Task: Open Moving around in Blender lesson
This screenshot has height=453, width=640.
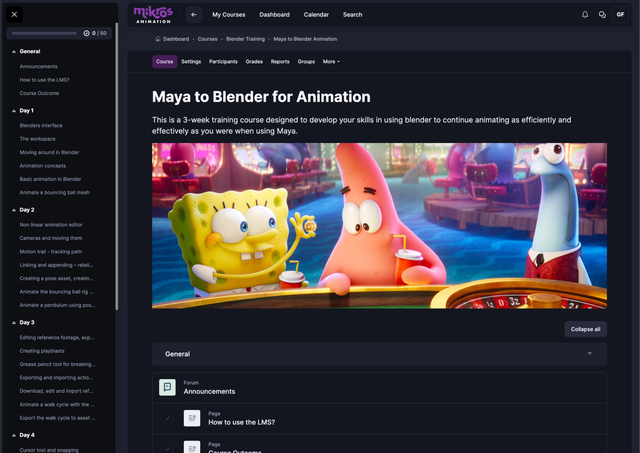Action: pyautogui.click(x=49, y=153)
